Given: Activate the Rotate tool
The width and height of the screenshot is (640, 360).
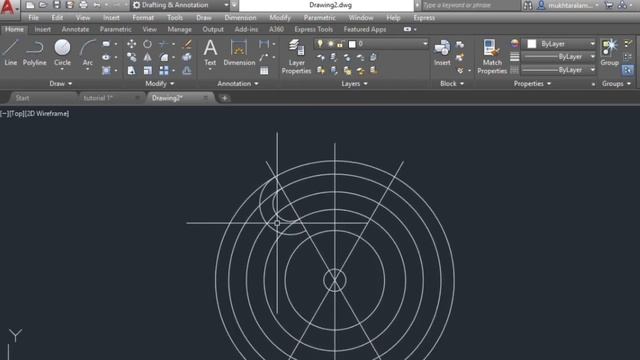Looking at the screenshot, I should tap(147, 44).
